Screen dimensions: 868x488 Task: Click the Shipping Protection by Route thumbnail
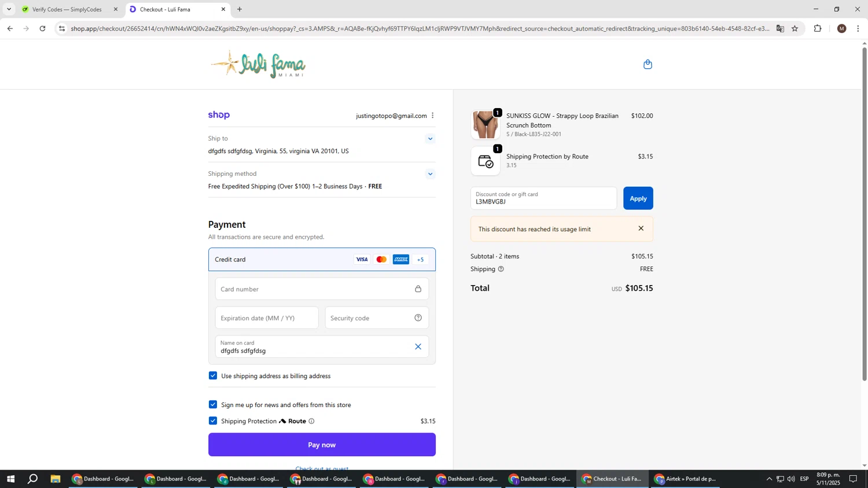[486, 161]
